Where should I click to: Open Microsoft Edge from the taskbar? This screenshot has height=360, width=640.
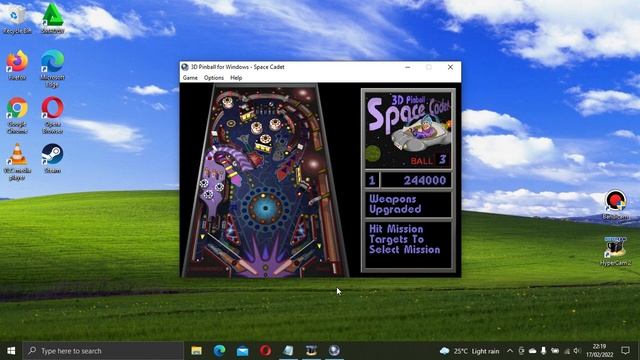click(219, 351)
